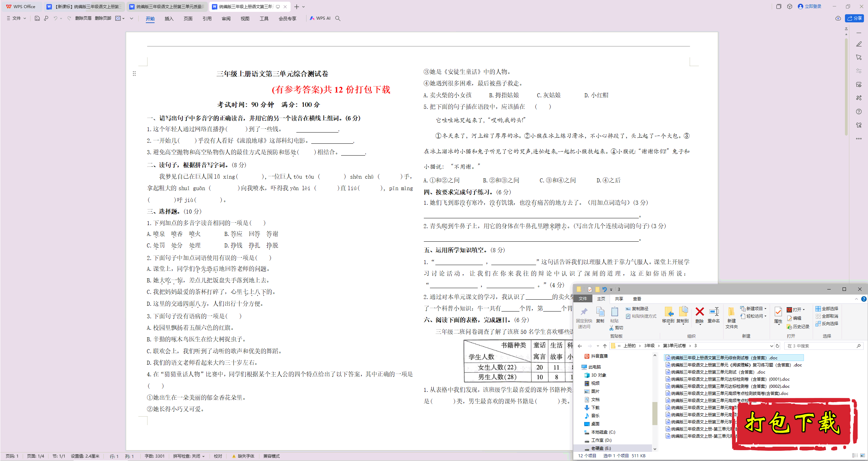Click 删除页脚 in WPS toolbar
This screenshot has width=868, height=461.
(x=103, y=18)
